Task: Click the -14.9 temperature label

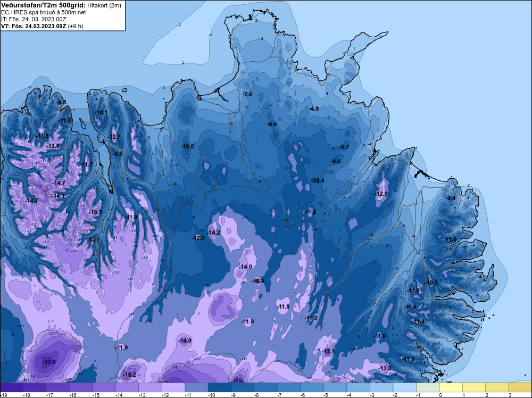Action: 185,341
